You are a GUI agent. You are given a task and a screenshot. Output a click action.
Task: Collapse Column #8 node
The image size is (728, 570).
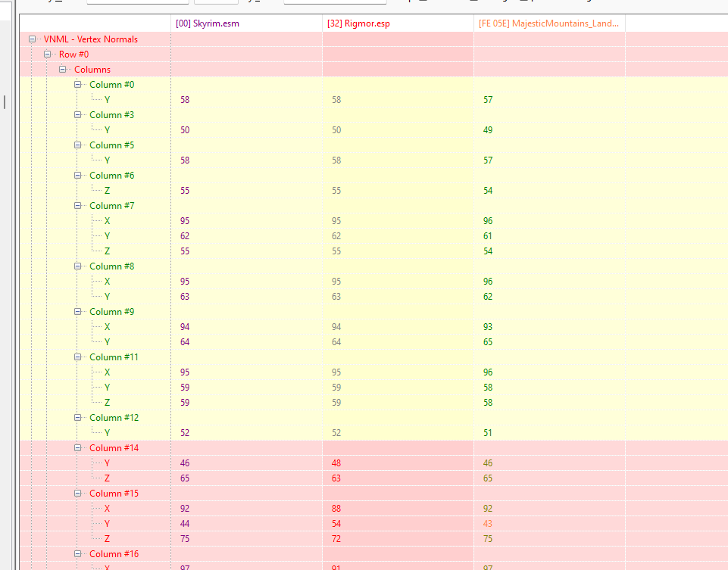coord(78,266)
